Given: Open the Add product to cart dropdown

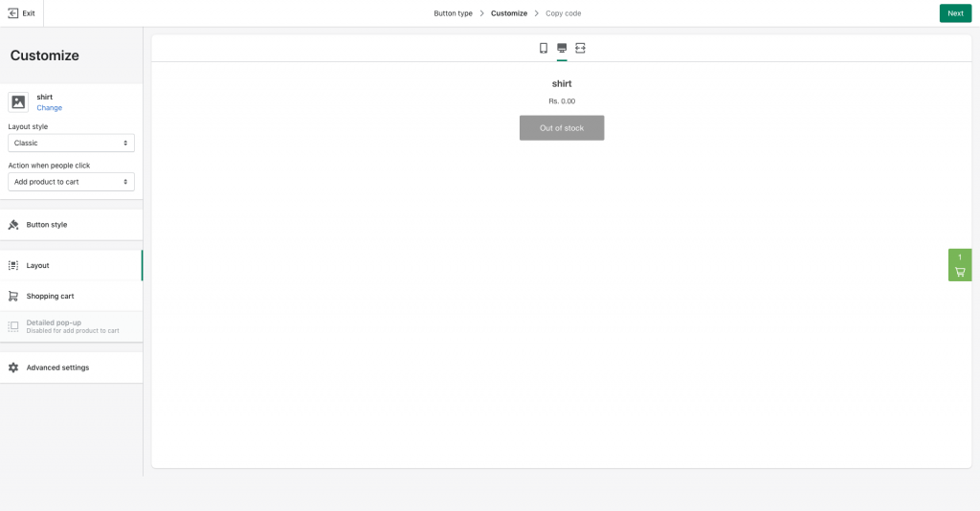Looking at the screenshot, I should pyautogui.click(x=71, y=182).
